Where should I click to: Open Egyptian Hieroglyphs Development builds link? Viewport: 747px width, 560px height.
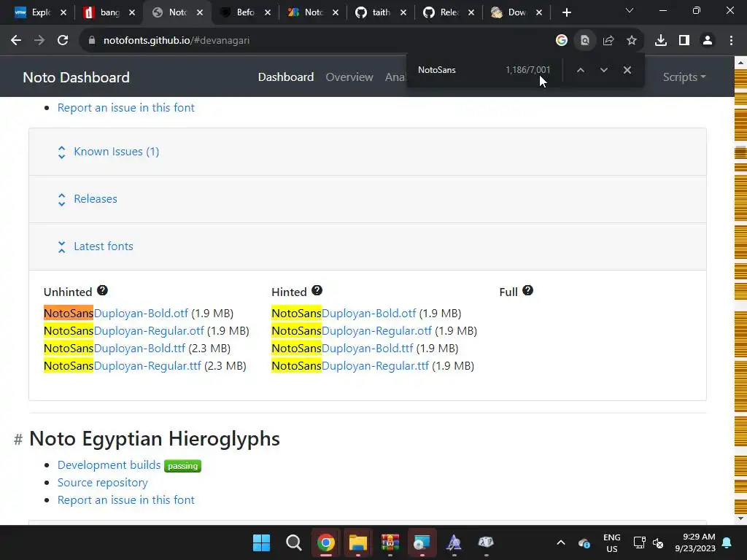[109, 464]
